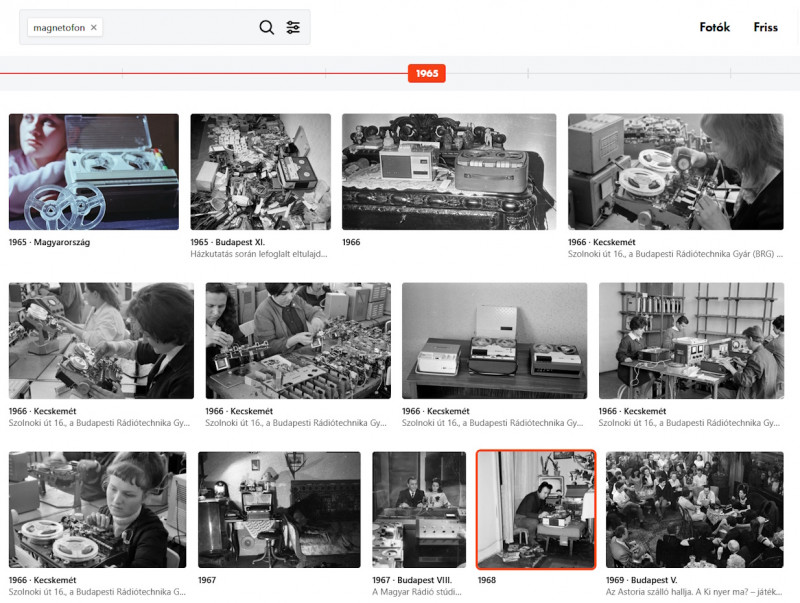Click the '1969 · Budapest V.' caption
This screenshot has height=603, width=800.
point(641,580)
